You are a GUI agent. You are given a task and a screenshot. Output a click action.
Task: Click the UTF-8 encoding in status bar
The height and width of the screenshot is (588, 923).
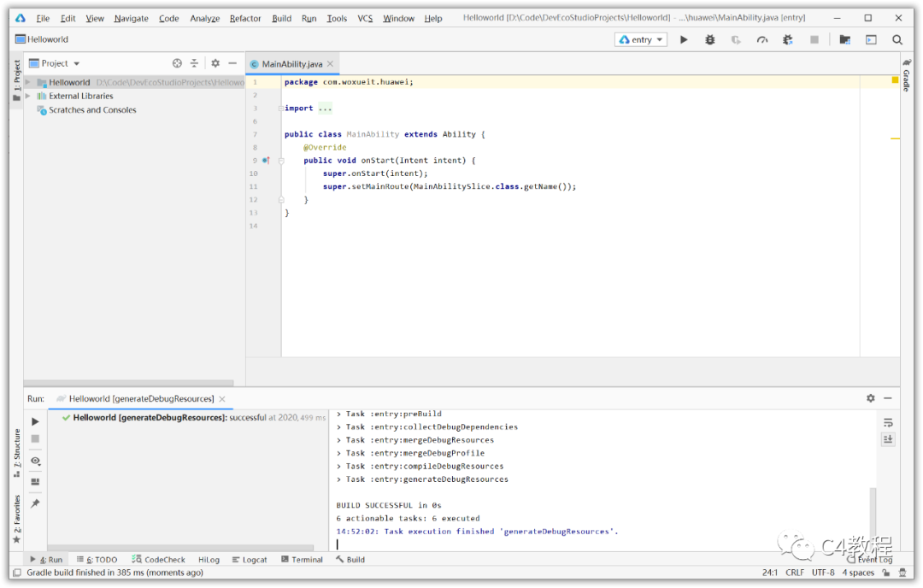click(x=823, y=573)
